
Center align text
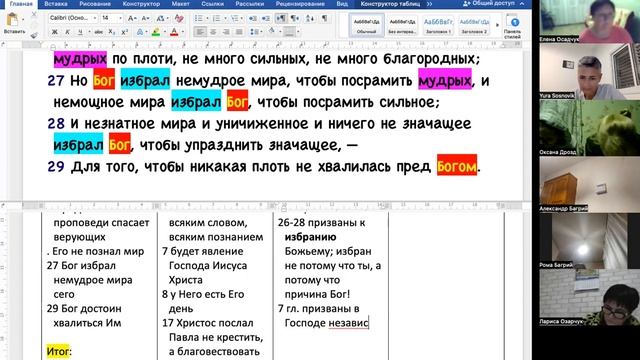tap(213, 32)
